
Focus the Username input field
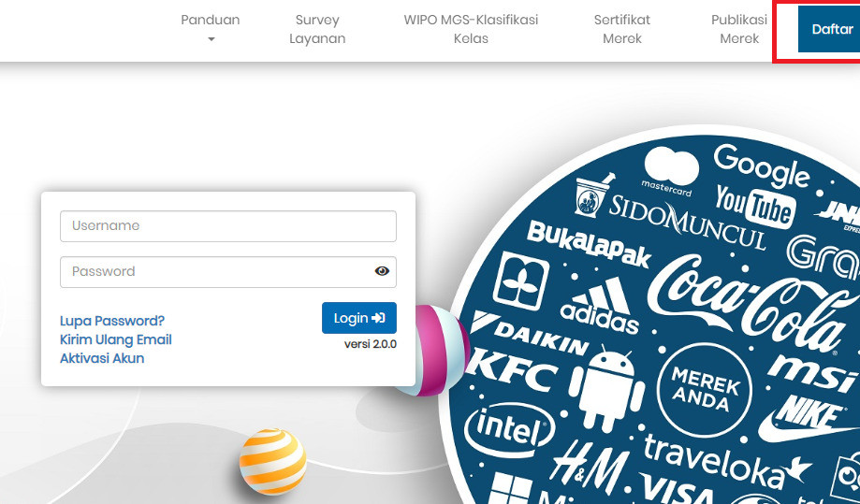click(x=228, y=225)
